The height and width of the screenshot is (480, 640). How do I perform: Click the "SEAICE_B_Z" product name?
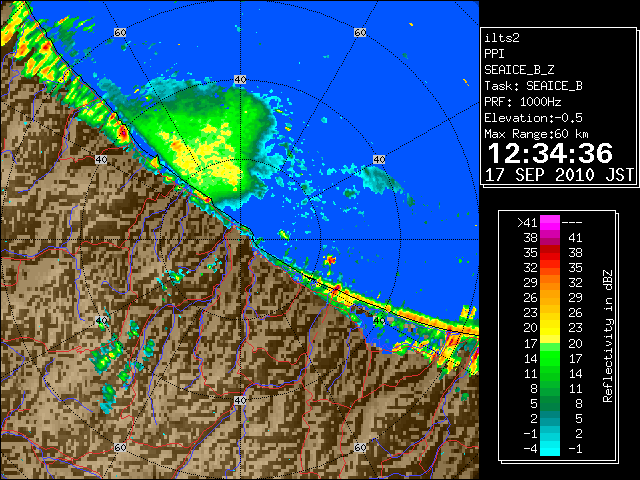[519, 70]
